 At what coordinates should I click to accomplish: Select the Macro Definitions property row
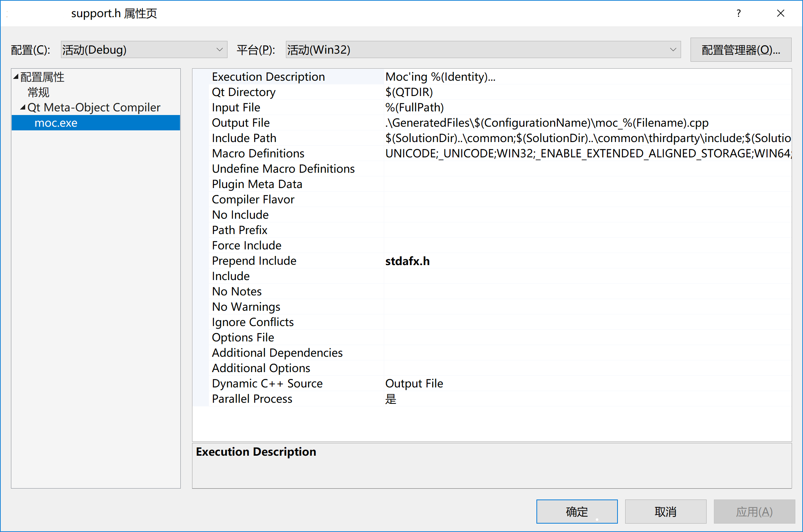[x=257, y=153]
